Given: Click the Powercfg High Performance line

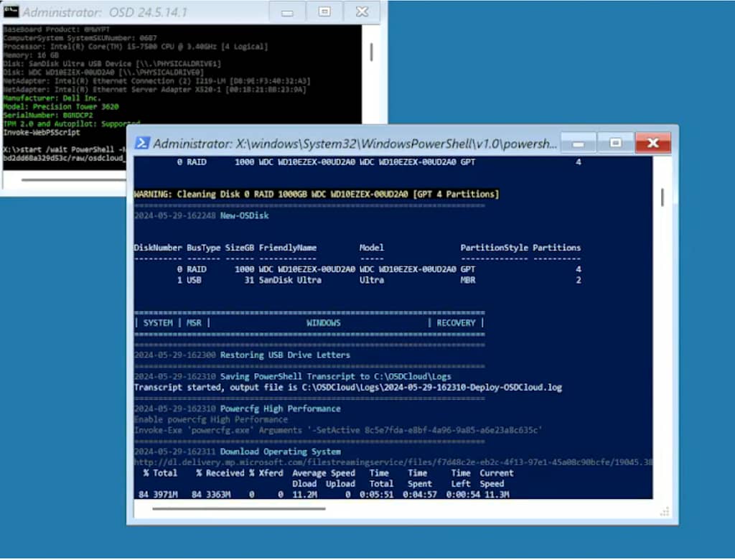Looking at the screenshot, I should pyautogui.click(x=237, y=409).
